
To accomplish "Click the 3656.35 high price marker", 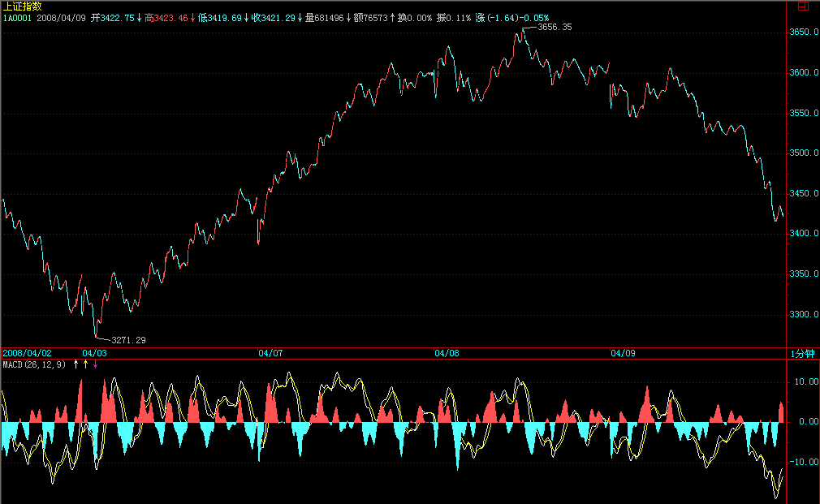I will [x=555, y=27].
